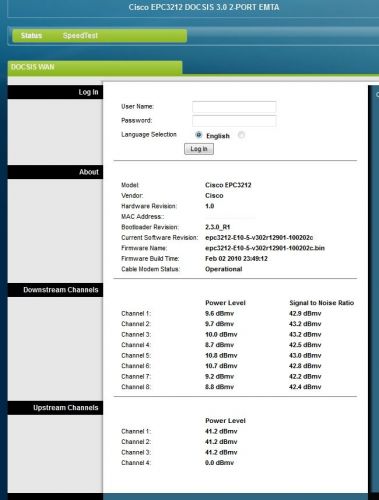Click the About section header
Image resolution: width=379 pixels, height=500 pixels.
[x=55, y=172]
